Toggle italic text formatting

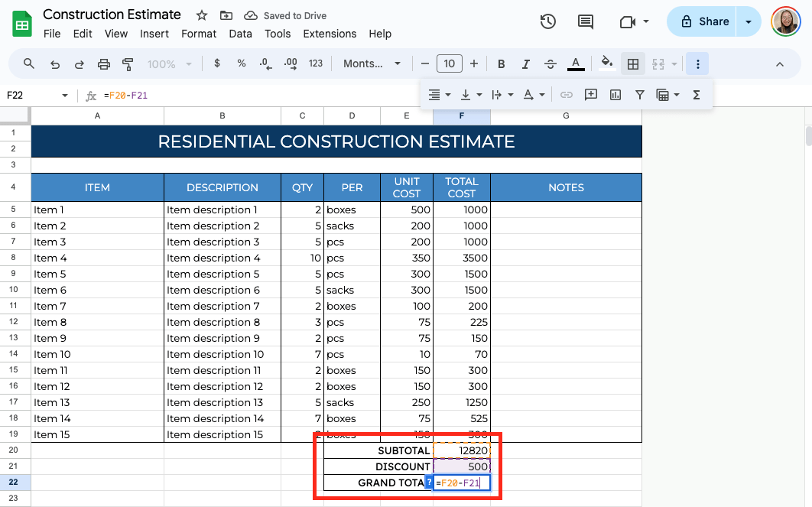pos(525,64)
